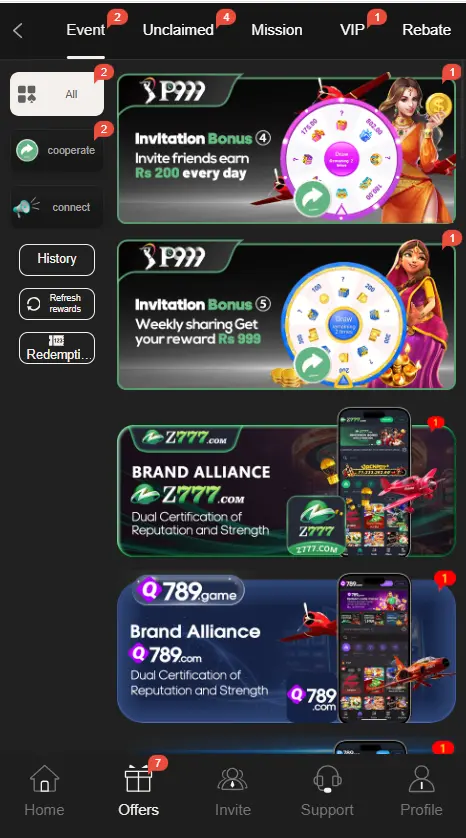Open the Support headset icon

point(327,779)
